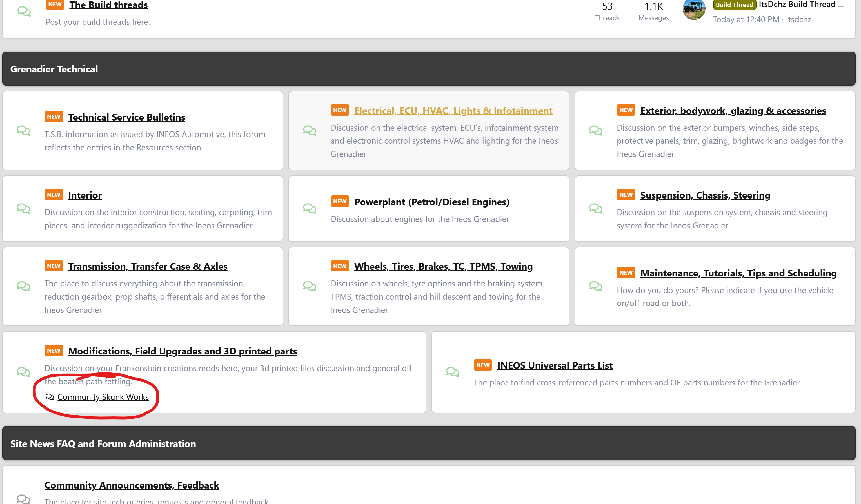This screenshot has width=861, height=504.
Task: Open ItsDchz Build Thread latest post
Action: [802, 5]
